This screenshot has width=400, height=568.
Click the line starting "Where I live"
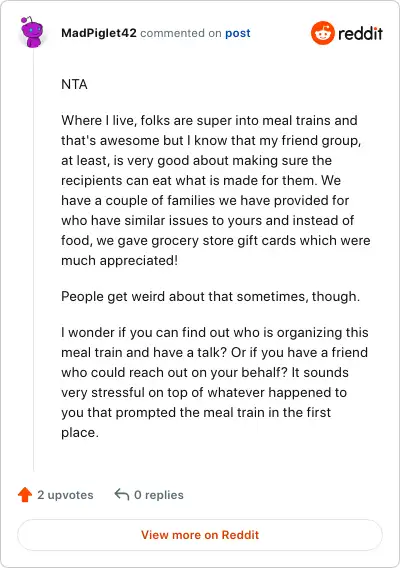209,120
